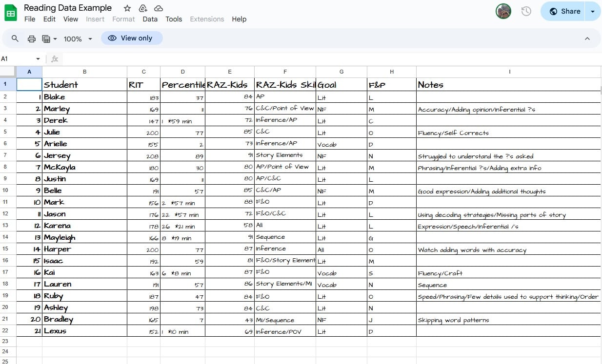Open the zoom 100% dropdown
This screenshot has width=602, height=364.
click(78, 38)
